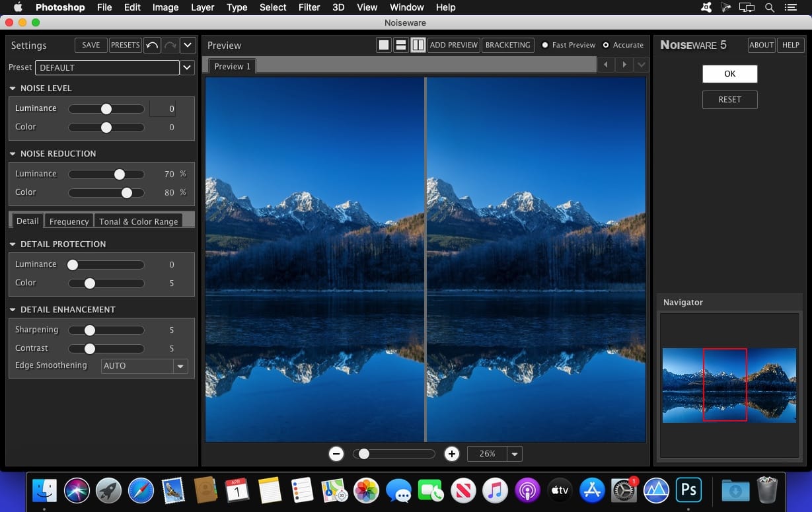The height and width of the screenshot is (512, 812).
Task: Go to the next preview arrow
Action: (x=624, y=65)
